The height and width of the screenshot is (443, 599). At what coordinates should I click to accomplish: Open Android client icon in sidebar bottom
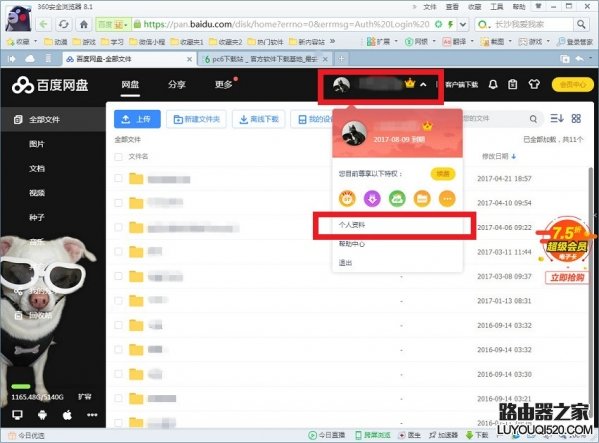tap(42, 415)
